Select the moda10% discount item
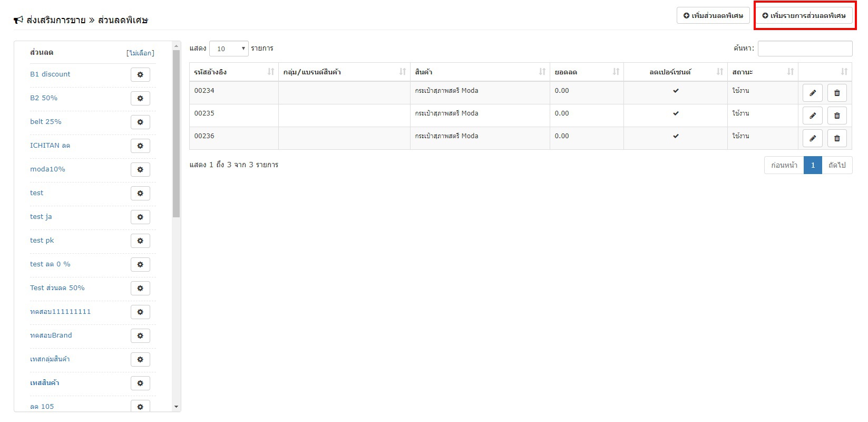Viewport: 868px width, 422px height. click(x=47, y=169)
